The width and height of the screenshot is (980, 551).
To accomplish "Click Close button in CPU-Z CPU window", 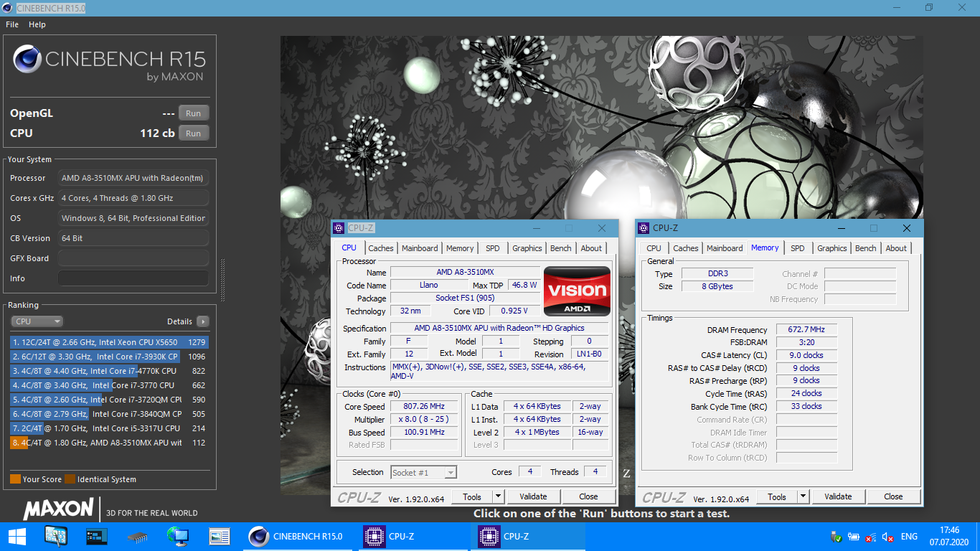I will pyautogui.click(x=588, y=496).
